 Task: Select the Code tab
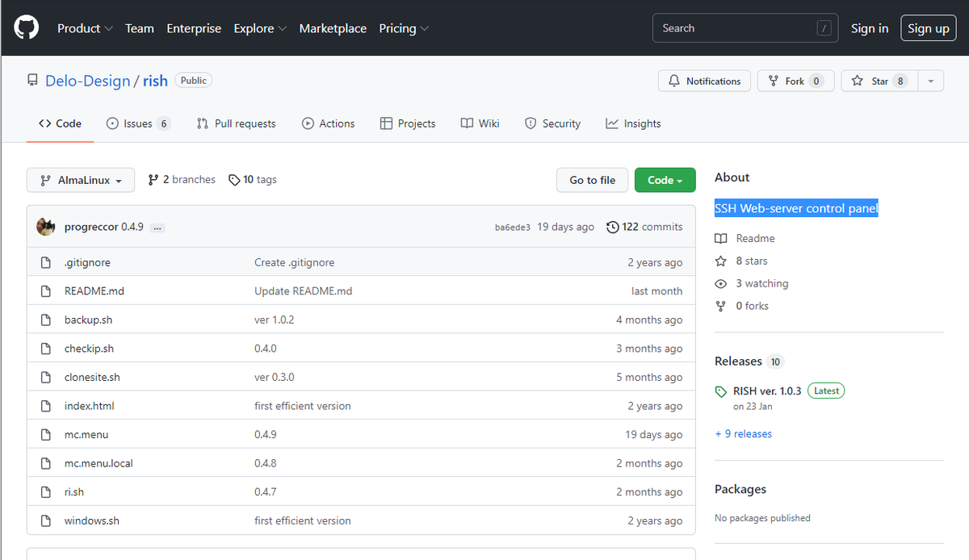pyautogui.click(x=60, y=123)
